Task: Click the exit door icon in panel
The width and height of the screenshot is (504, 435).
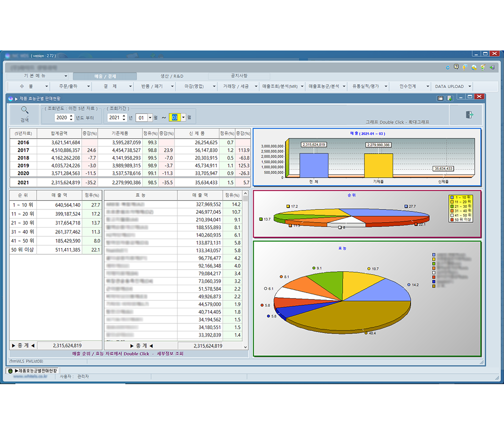Action: pyautogui.click(x=469, y=114)
